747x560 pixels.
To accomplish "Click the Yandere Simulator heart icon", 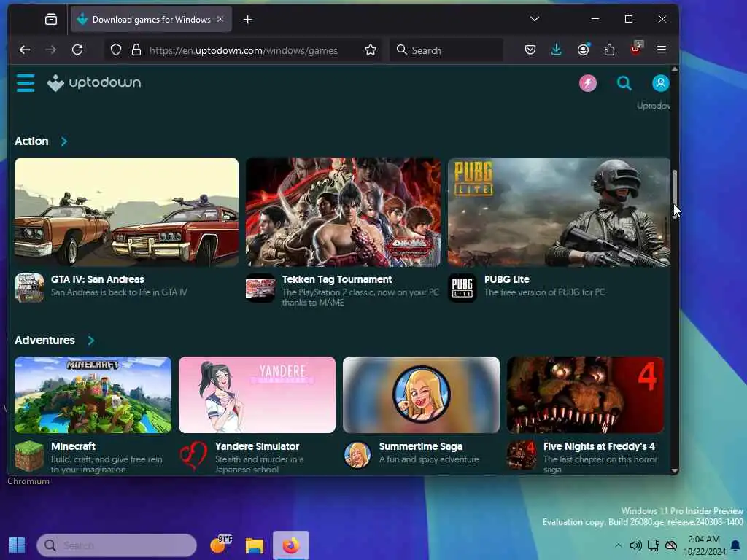I will pos(193,456).
